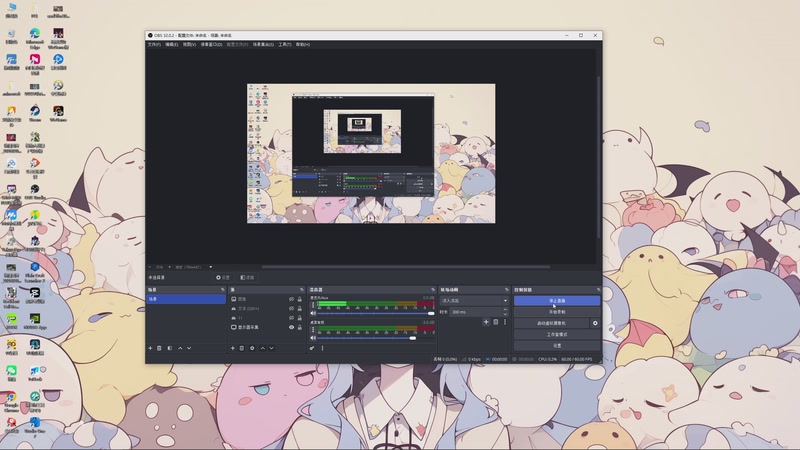Add a new scene with the plus icon in the 场景 panel
Image resolution: width=800 pixels, height=450 pixels.
pyautogui.click(x=150, y=348)
